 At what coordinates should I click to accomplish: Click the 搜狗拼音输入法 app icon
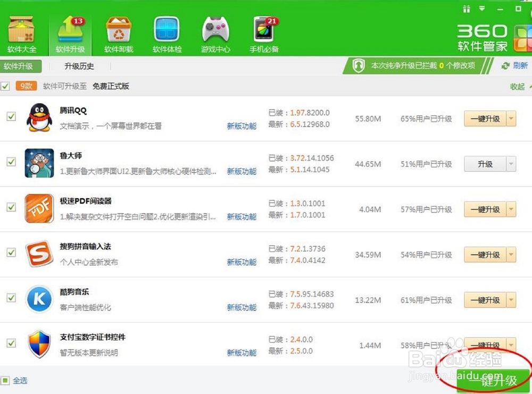tap(39, 254)
